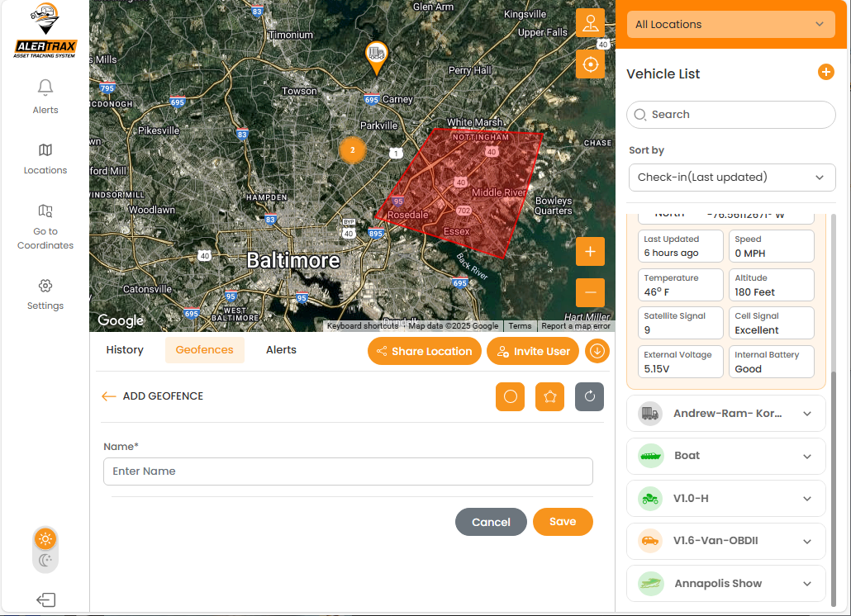
Task: Expand the V1.0-H vehicle row
Action: click(725, 498)
